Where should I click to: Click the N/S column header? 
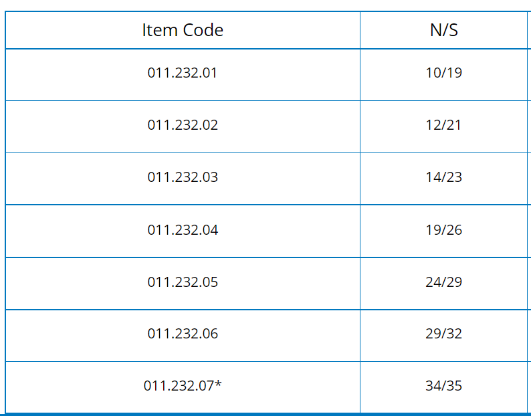443,30
